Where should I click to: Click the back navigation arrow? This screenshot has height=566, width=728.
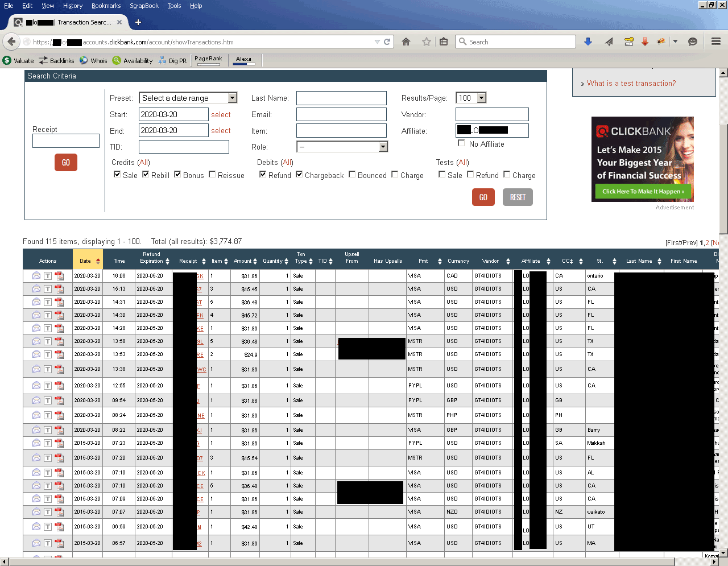point(12,42)
